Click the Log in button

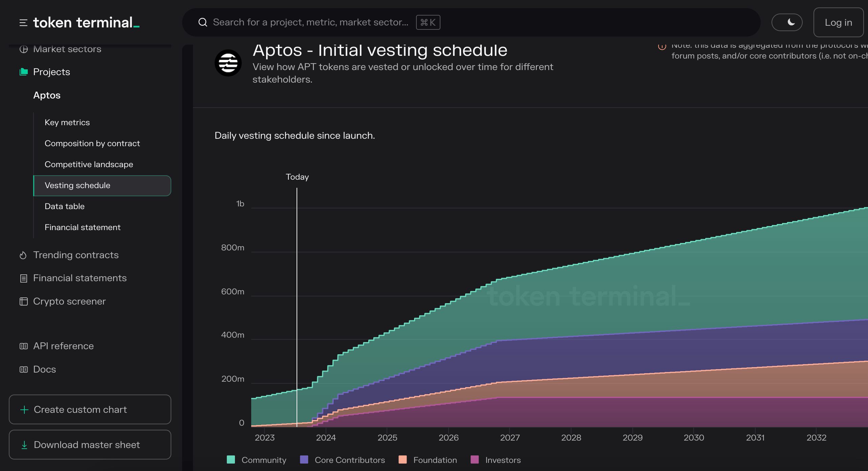(x=838, y=22)
